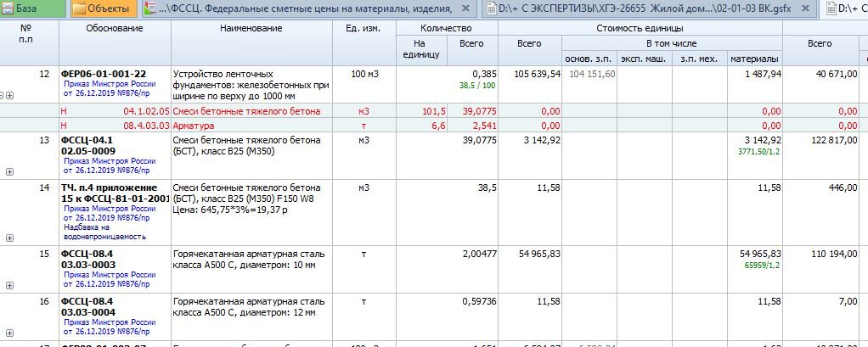Click quantity 0,59736 in row 16
The image size is (868, 347).
(x=479, y=302)
